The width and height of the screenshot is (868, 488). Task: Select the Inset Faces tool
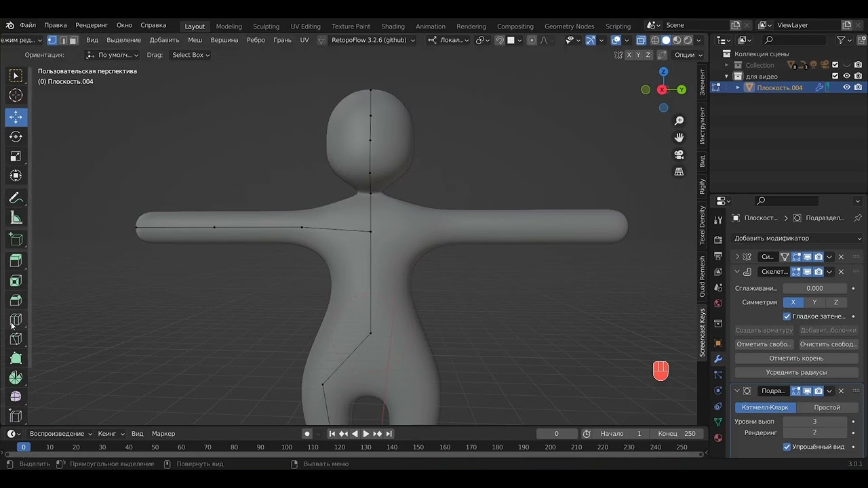coord(16,281)
